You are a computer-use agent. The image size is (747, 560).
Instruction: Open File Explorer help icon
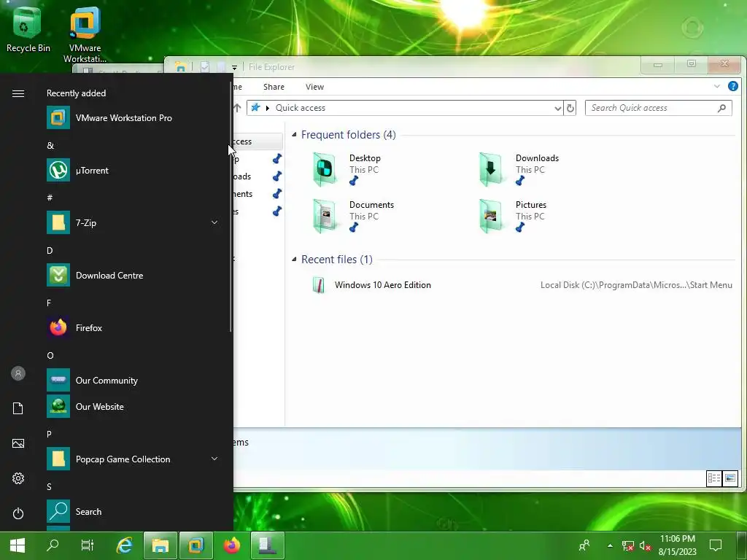(x=732, y=86)
